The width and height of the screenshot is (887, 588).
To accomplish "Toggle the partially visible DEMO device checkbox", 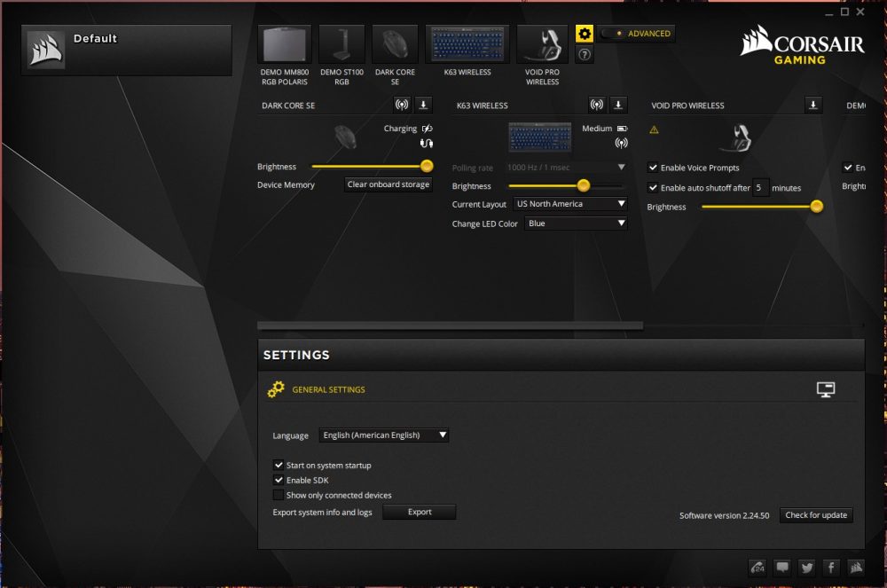I will click(847, 168).
